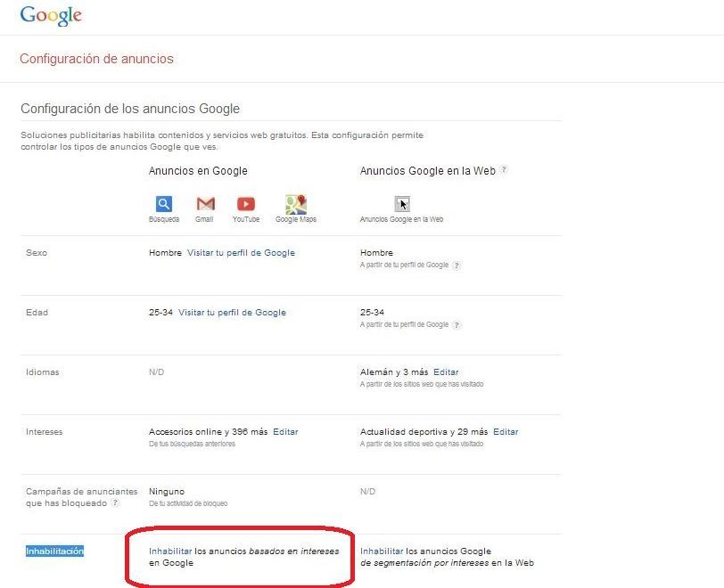Open help icon next to 'que has bloqueado'
Viewport: 724px width, 588px height.
[x=115, y=503]
